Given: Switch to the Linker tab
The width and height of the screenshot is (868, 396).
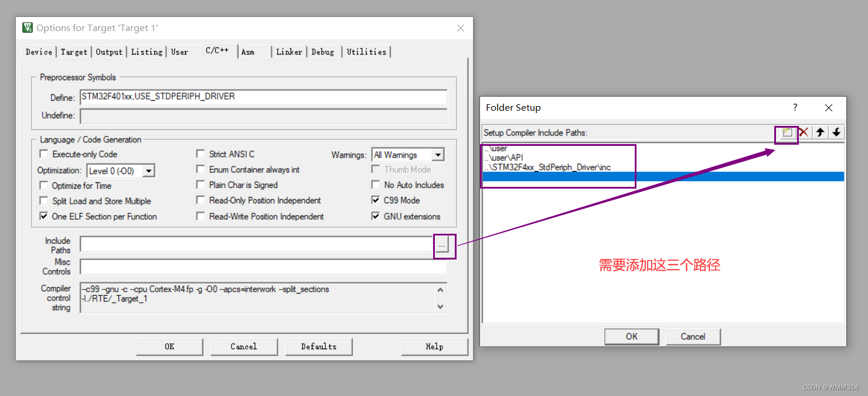Looking at the screenshot, I should pyautogui.click(x=289, y=52).
